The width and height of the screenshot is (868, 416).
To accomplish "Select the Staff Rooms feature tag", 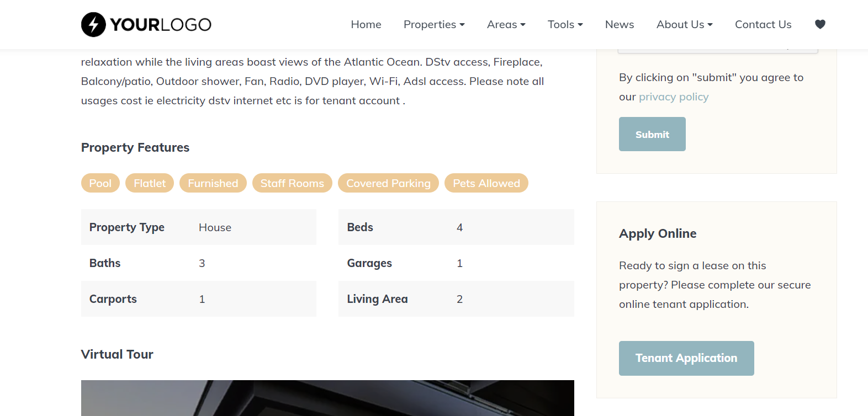I will coord(292,183).
